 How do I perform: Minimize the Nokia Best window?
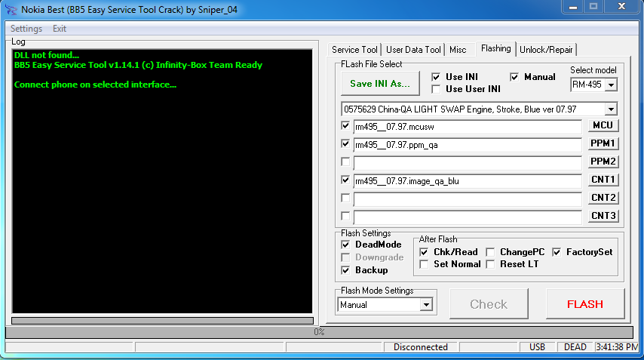[573, 7]
